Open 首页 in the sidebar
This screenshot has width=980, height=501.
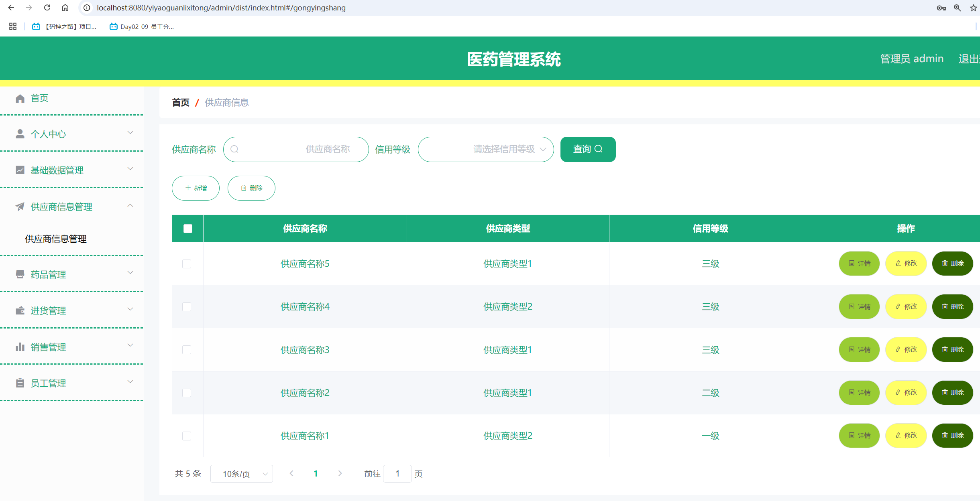(39, 98)
